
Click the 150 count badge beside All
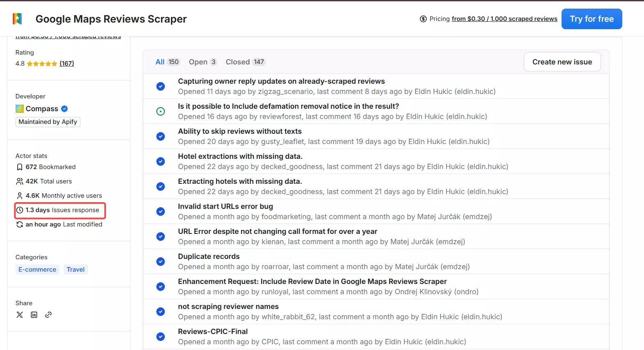pyautogui.click(x=174, y=62)
